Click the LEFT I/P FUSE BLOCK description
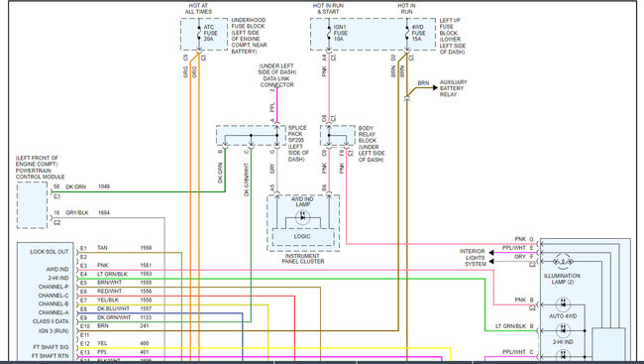644x364 pixels. (x=452, y=36)
